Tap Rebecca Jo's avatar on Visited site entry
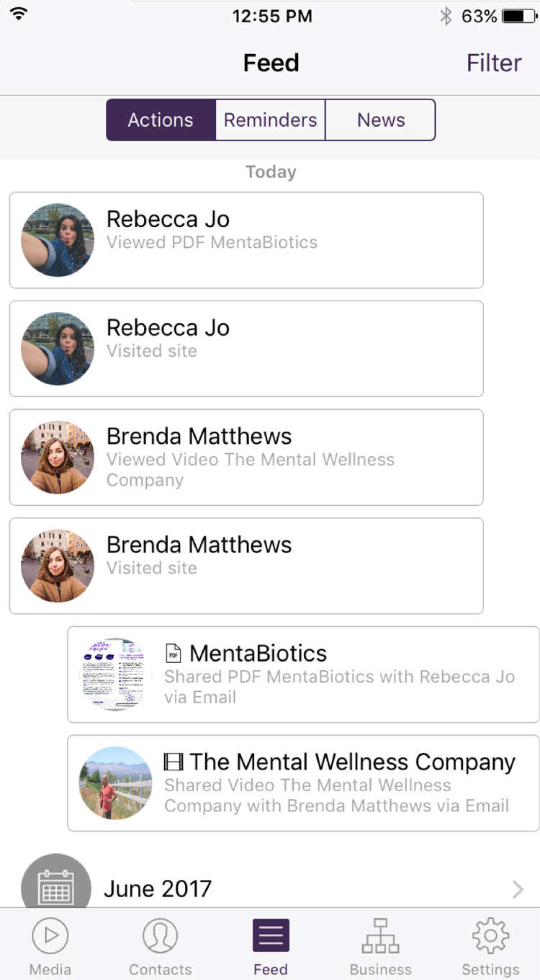Viewport: 540px width, 980px height. tap(58, 349)
